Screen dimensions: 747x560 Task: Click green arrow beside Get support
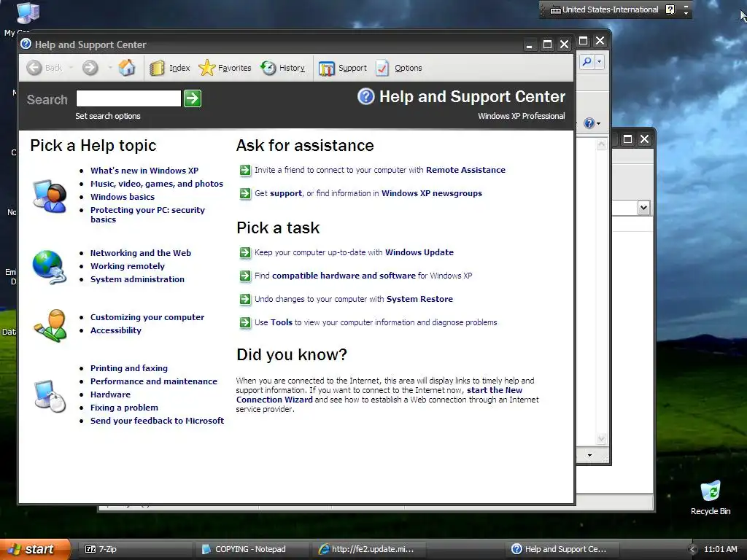point(245,193)
